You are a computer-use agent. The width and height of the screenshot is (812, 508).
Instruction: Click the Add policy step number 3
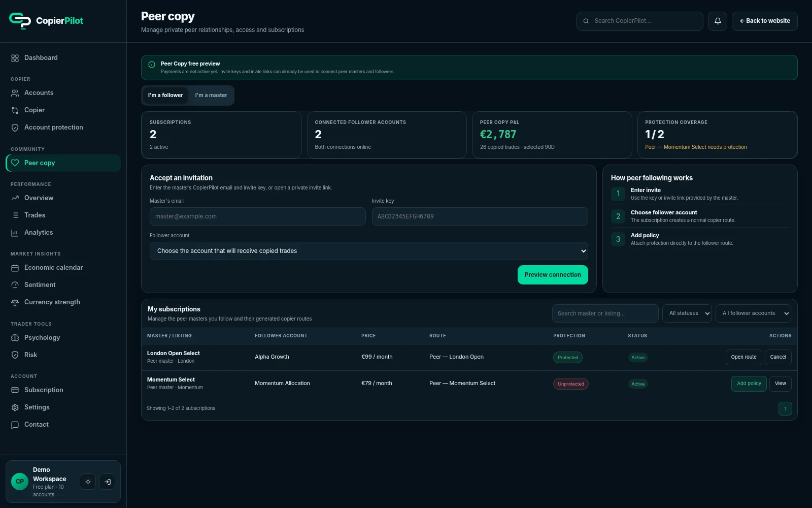[x=618, y=239]
